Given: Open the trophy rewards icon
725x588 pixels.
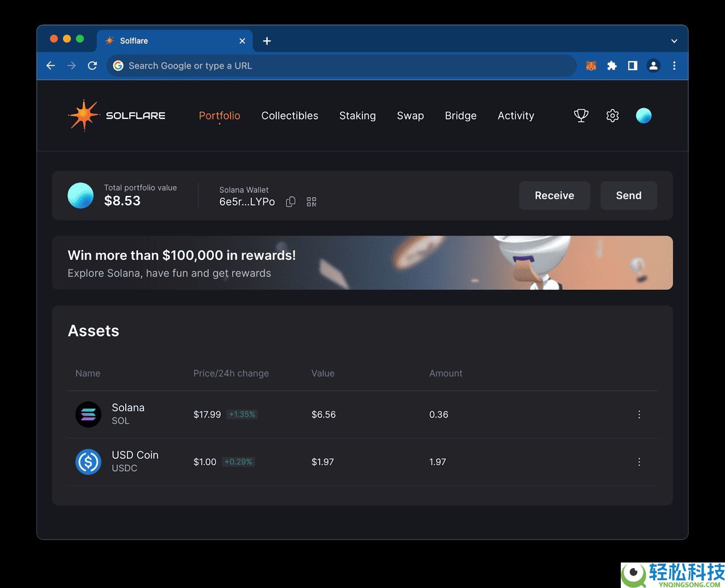Looking at the screenshot, I should [x=581, y=116].
